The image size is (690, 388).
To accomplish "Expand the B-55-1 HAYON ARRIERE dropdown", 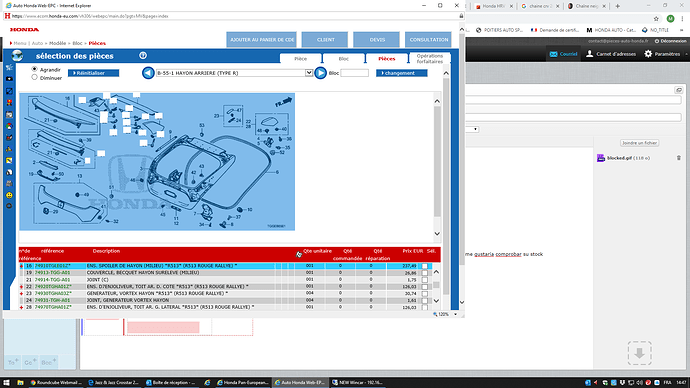I will [x=309, y=73].
